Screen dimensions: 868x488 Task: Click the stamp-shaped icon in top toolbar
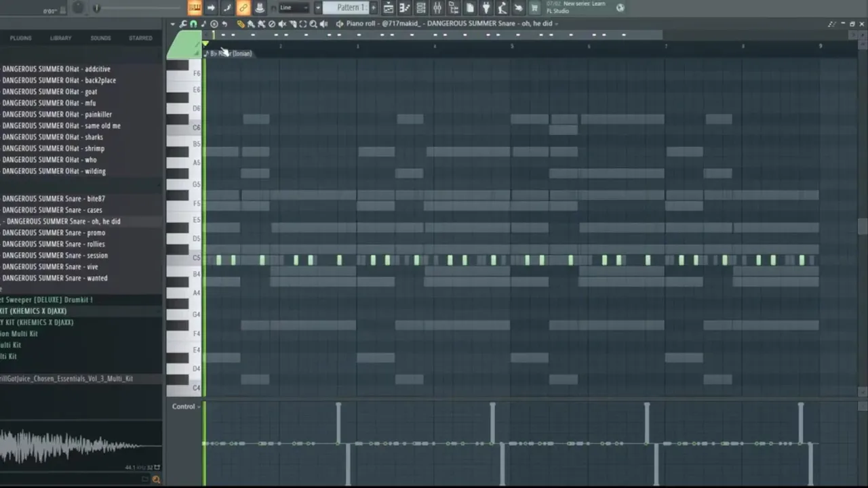click(260, 7)
